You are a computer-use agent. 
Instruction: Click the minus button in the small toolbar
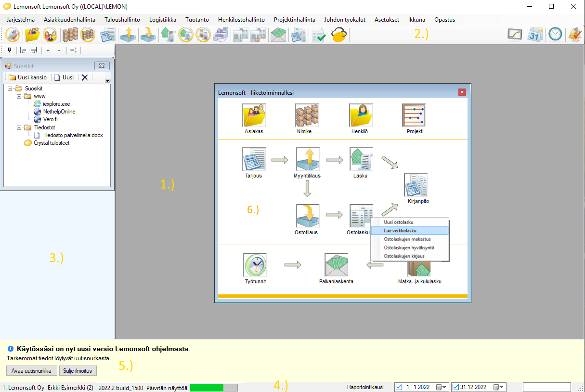[x=59, y=50]
